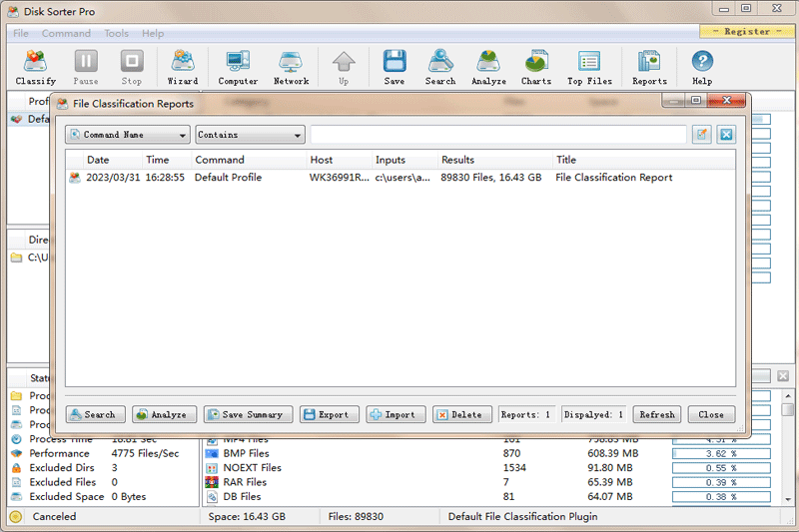Click the report filter text field
The image size is (799, 532).
click(x=497, y=135)
